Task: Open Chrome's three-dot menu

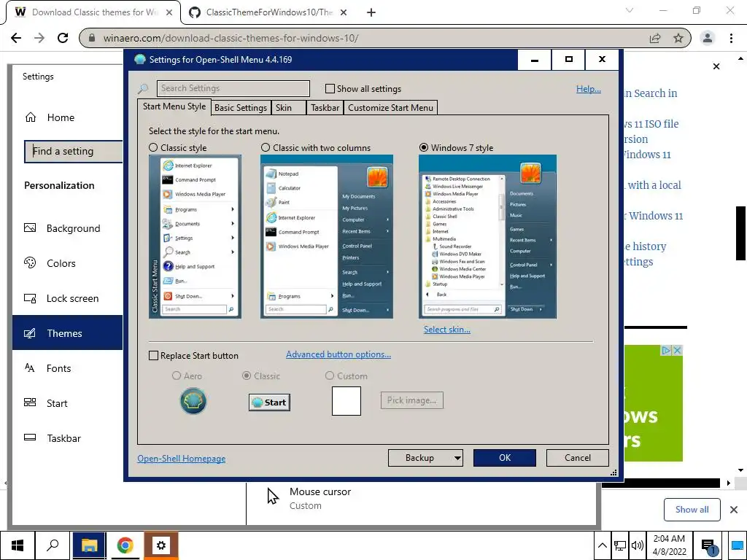Action: click(731, 38)
